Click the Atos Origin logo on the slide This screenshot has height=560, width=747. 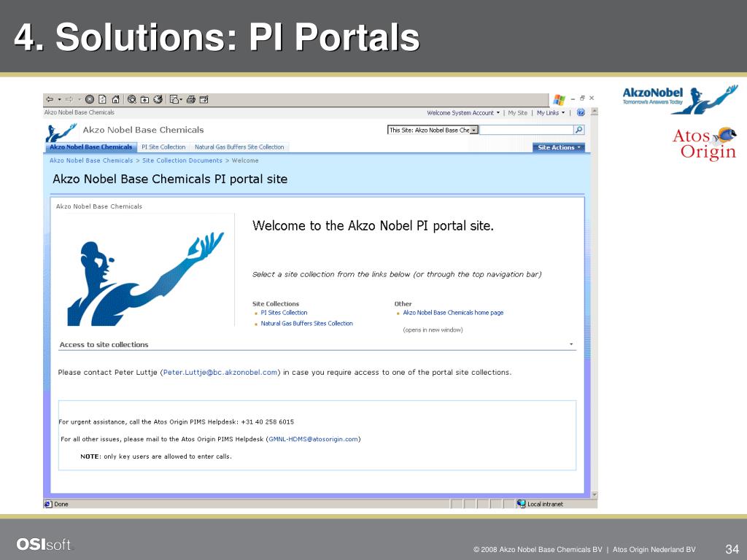[704, 144]
